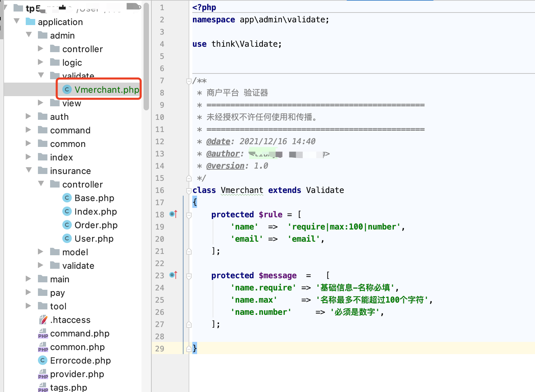Screen dimensions: 535x392
Task: Click fold end marker at line 15
Action: pos(189,178)
